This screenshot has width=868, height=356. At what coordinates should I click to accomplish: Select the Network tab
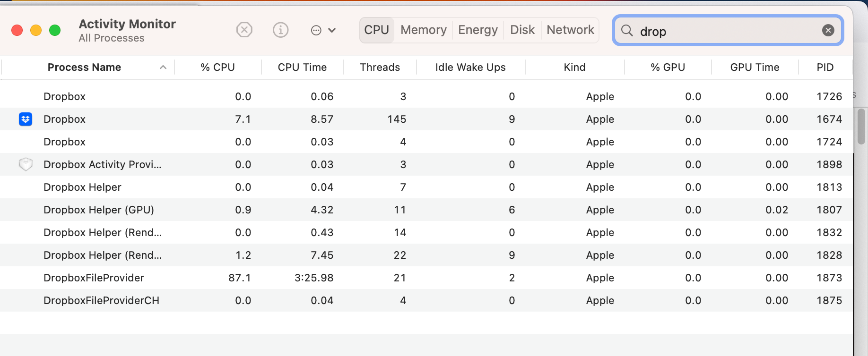tap(570, 30)
